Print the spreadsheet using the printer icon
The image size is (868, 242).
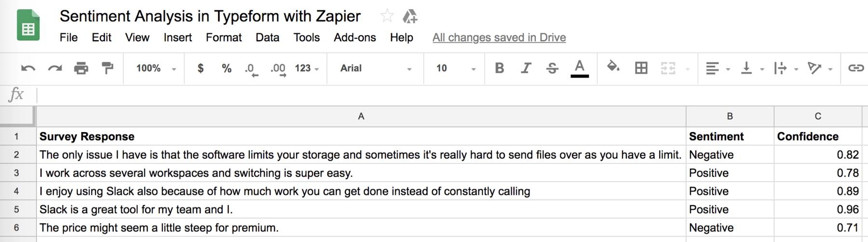pyautogui.click(x=81, y=68)
